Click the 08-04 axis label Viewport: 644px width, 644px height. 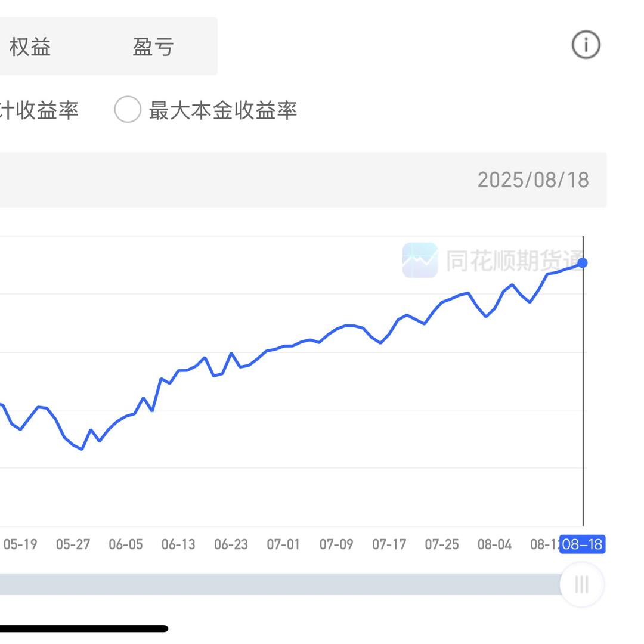coord(494,544)
